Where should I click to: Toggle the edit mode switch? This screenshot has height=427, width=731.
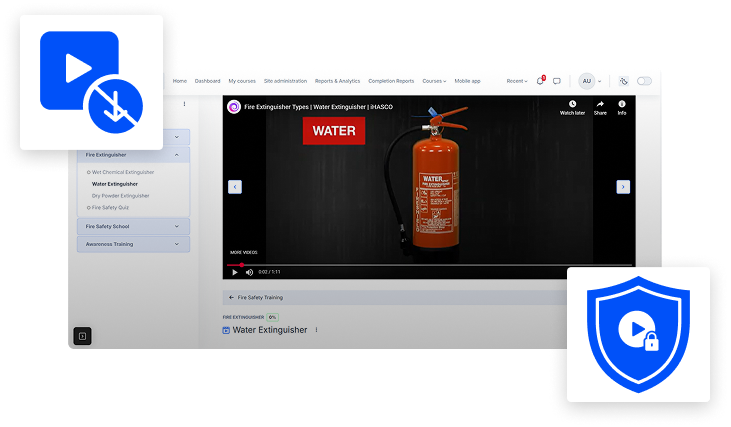(644, 81)
